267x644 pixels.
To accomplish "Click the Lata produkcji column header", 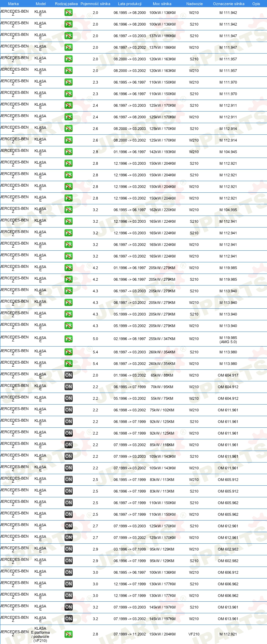I will click(x=130, y=4).
